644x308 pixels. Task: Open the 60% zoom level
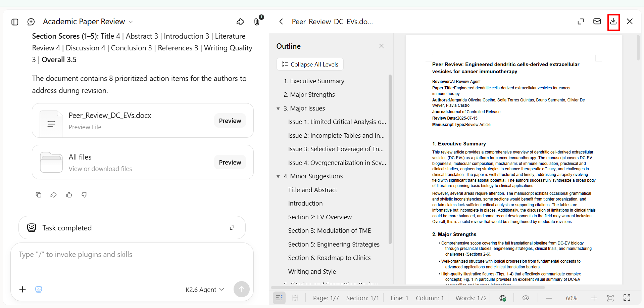(572, 298)
